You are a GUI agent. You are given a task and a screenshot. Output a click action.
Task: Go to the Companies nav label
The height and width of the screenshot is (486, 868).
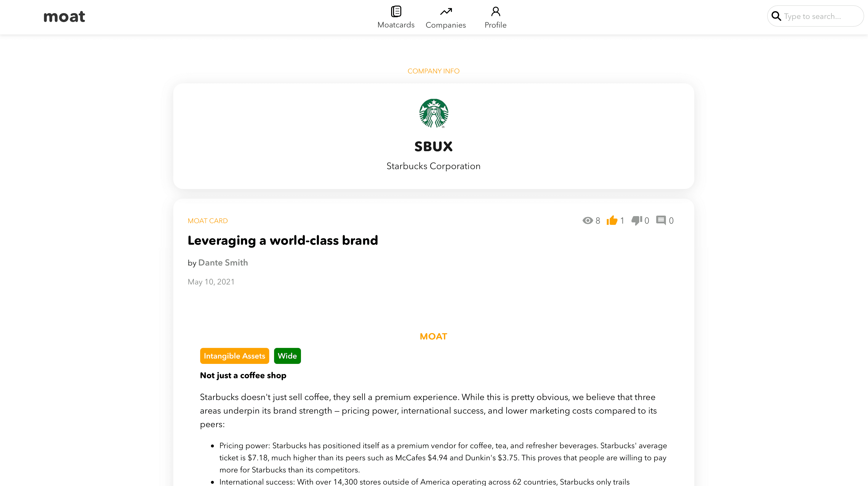pyautogui.click(x=446, y=25)
